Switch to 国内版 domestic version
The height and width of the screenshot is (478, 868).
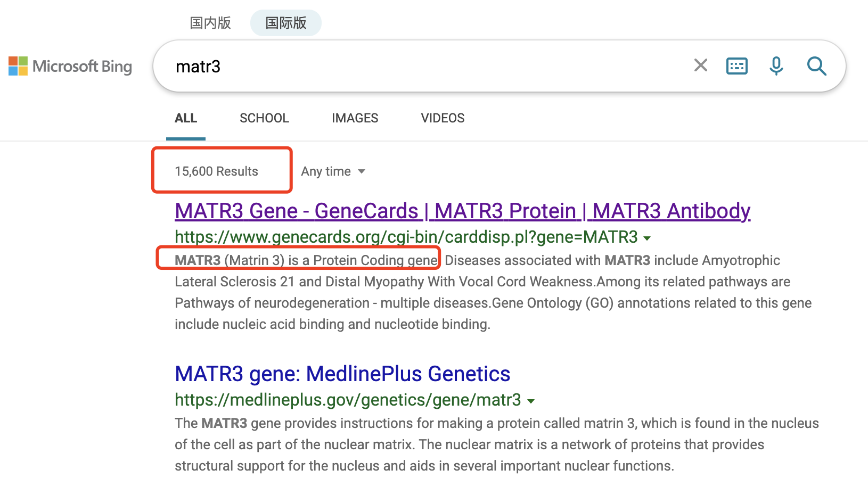point(210,23)
